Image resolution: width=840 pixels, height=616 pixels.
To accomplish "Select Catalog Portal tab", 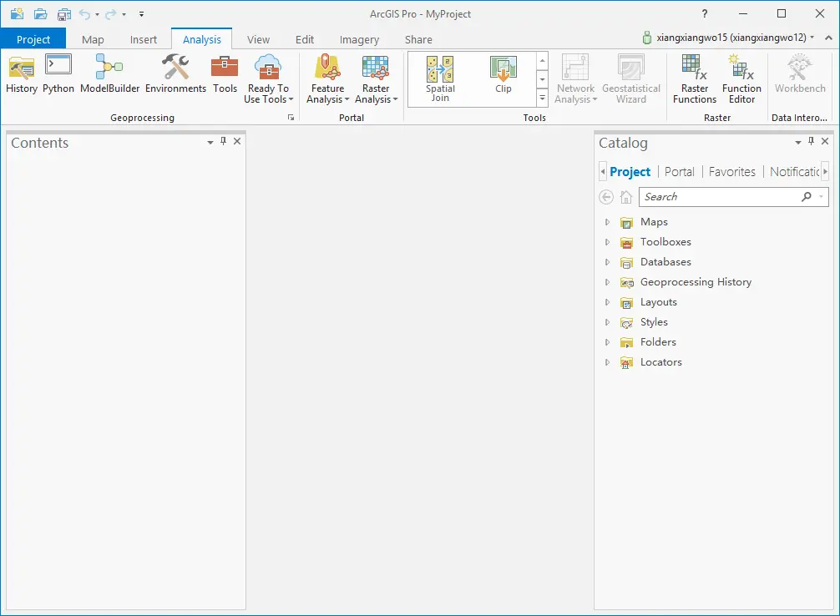I will 680,171.
